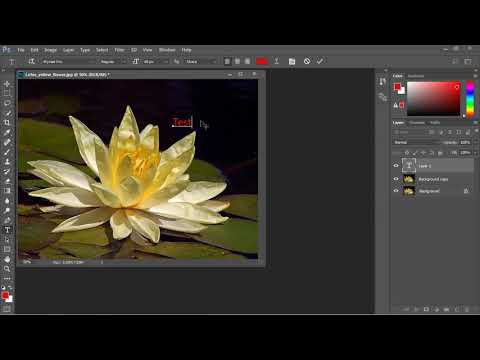Image resolution: width=480 pixels, height=360 pixels.
Task: Open the Edit Toolbar ellipsis
Action: point(7,278)
